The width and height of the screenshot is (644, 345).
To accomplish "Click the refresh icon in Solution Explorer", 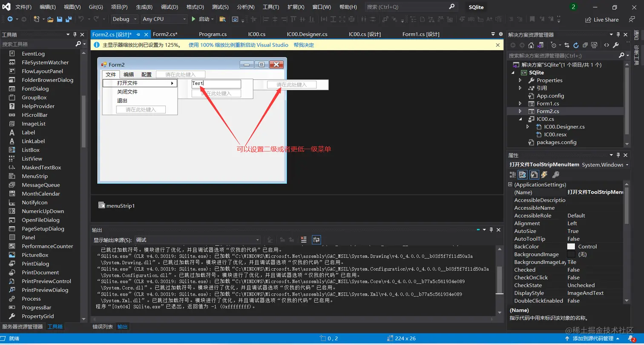I will [576, 45].
